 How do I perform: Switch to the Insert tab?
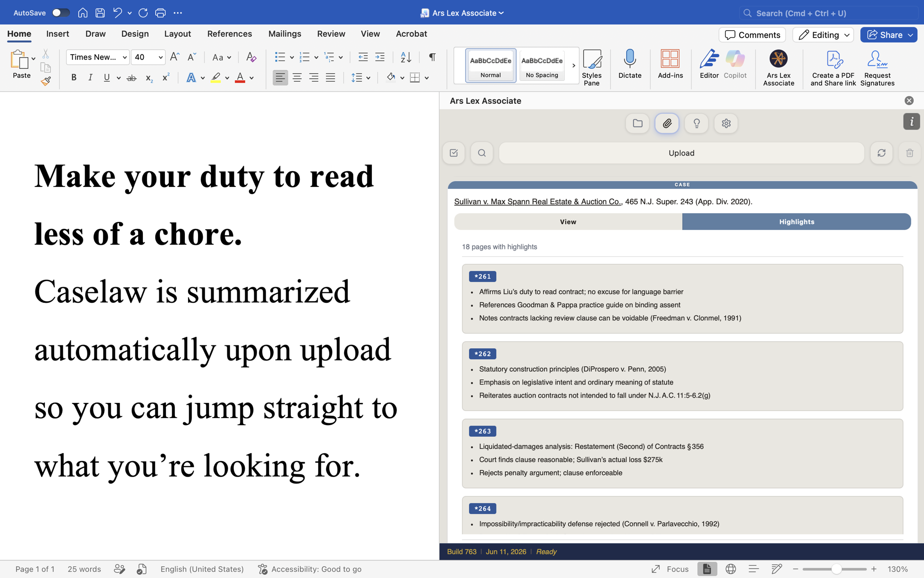[x=58, y=34]
